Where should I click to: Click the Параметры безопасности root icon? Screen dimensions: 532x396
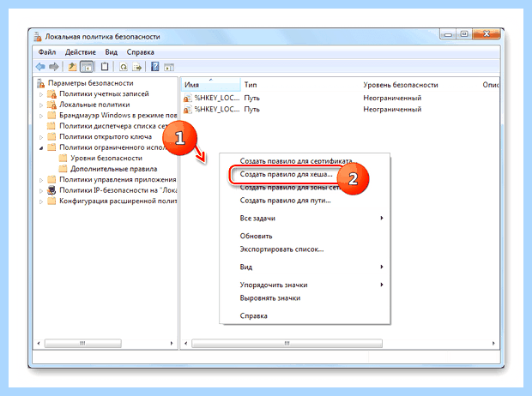coord(41,83)
